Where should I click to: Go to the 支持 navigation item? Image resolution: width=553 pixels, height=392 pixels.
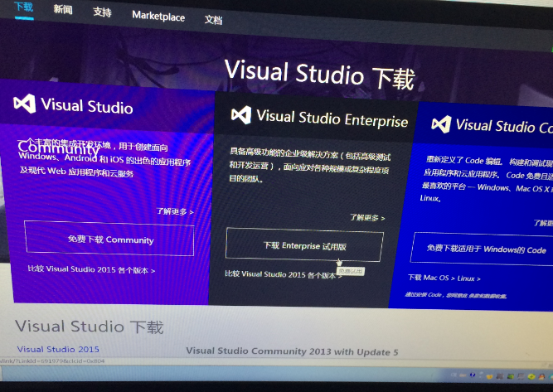[102, 12]
